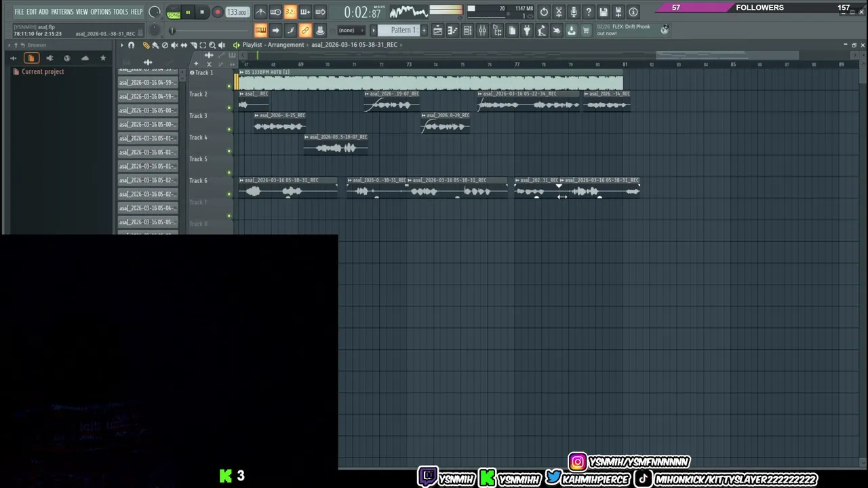Viewport: 868px width, 488px height.
Task: Open the channel rack icon
Action: (x=467, y=30)
